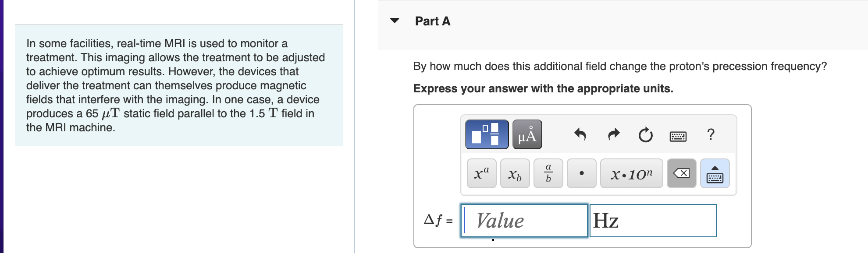This screenshot has width=868, height=253.
Task: Click the Hz units input field
Action: point(653,221)
